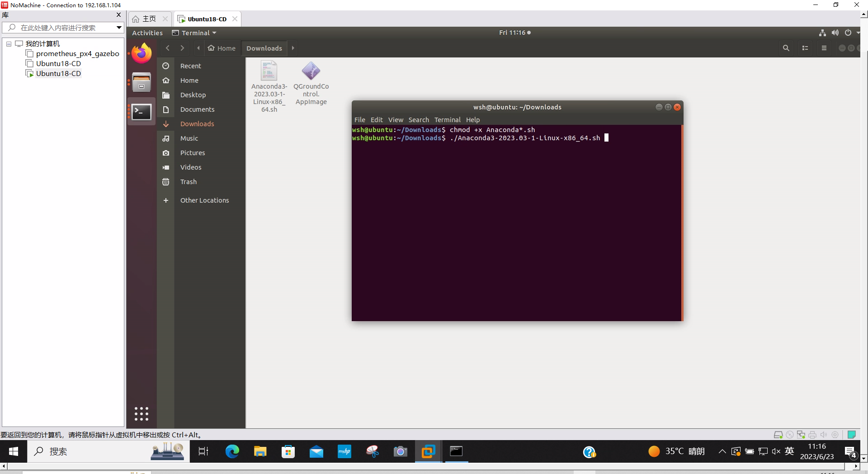The height and width of the screenshot is (474, 868).
Task: Open the terminal Search menu
Action: click(419, 120)
